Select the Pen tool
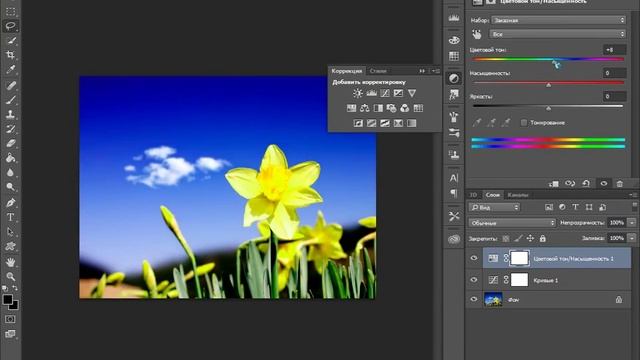The height and width of the screenshot is (360, 640). click(11, 202)
